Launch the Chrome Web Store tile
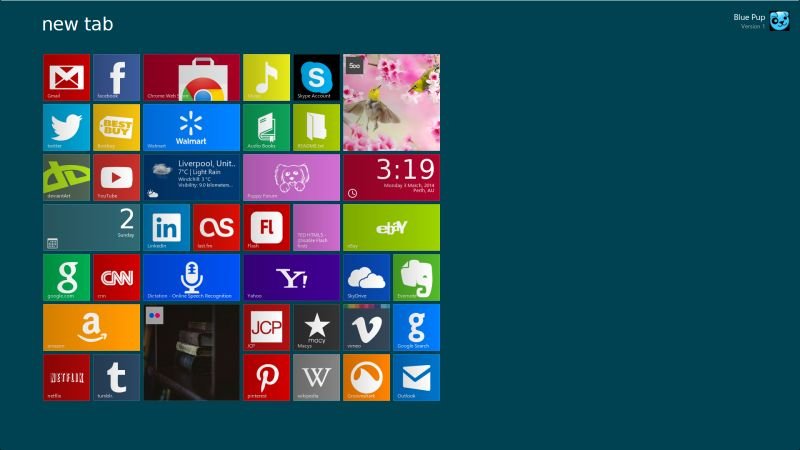The width and height of the screenshot is (800, 450). pyautogui.click(x=191, y=78)
